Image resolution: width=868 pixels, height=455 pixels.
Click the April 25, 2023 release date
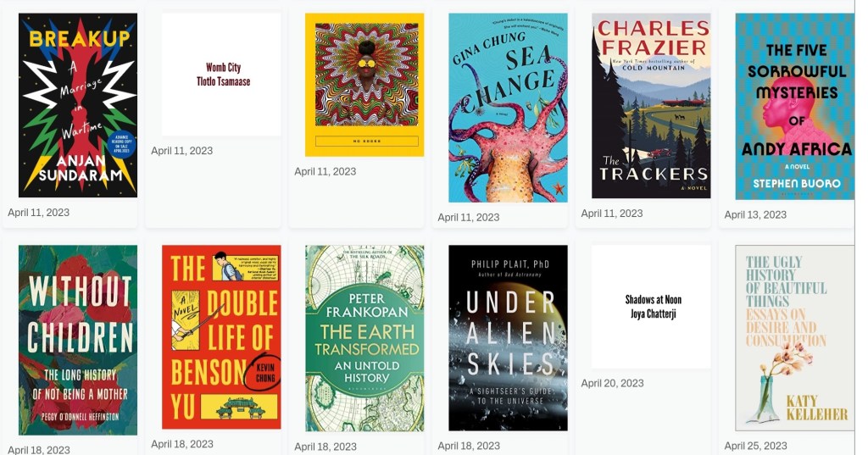(x=755, y=446)
